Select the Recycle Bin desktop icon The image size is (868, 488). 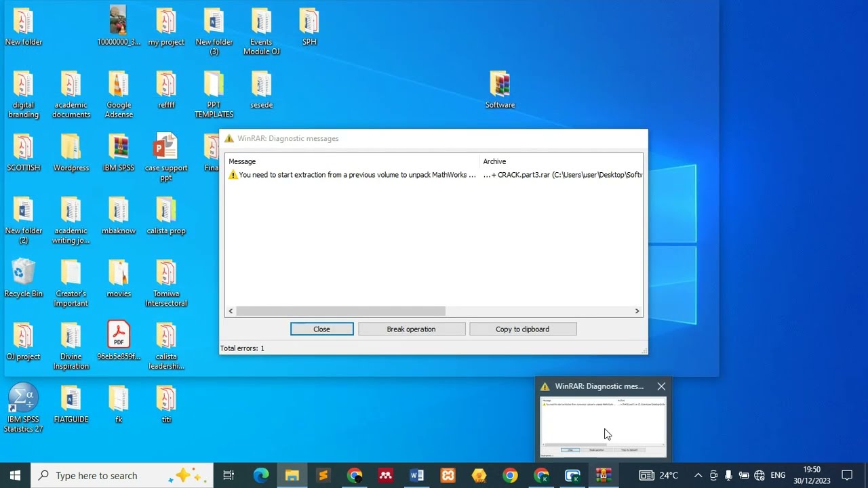click(23, 279)
